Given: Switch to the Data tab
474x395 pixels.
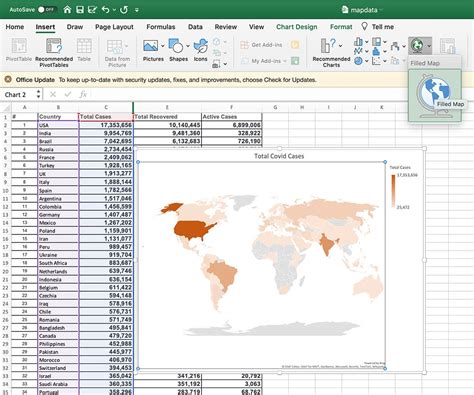Looking at the screenshot, I should point(195,27).
